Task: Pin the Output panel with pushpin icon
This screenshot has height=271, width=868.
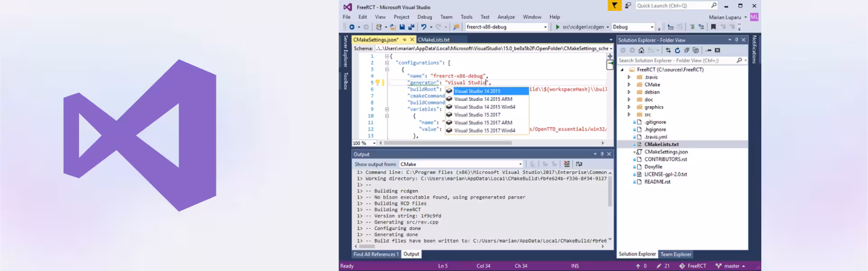Action: [x=602, y=154]
